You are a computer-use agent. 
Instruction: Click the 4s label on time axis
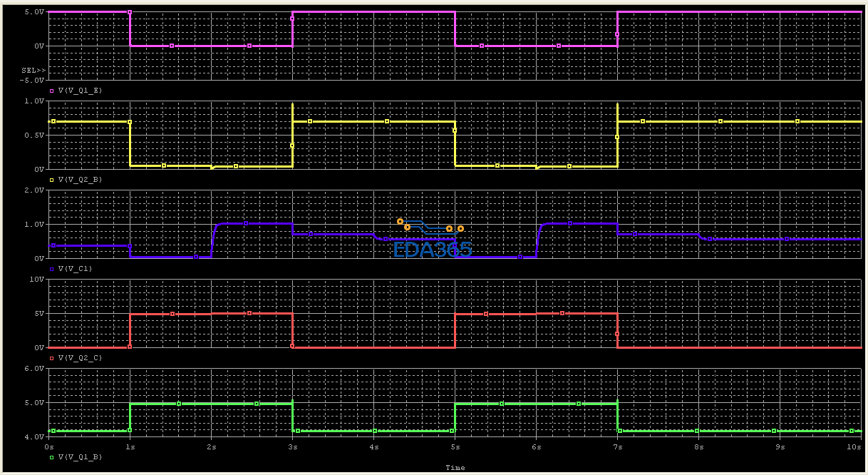(x=374, y=446)
